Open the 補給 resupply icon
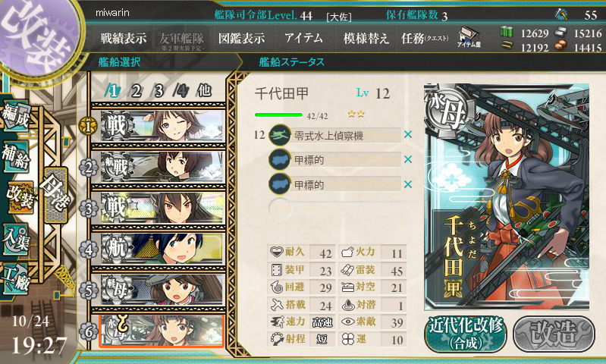The width and height of the screenshot is (606, 364). coord(15,156)
